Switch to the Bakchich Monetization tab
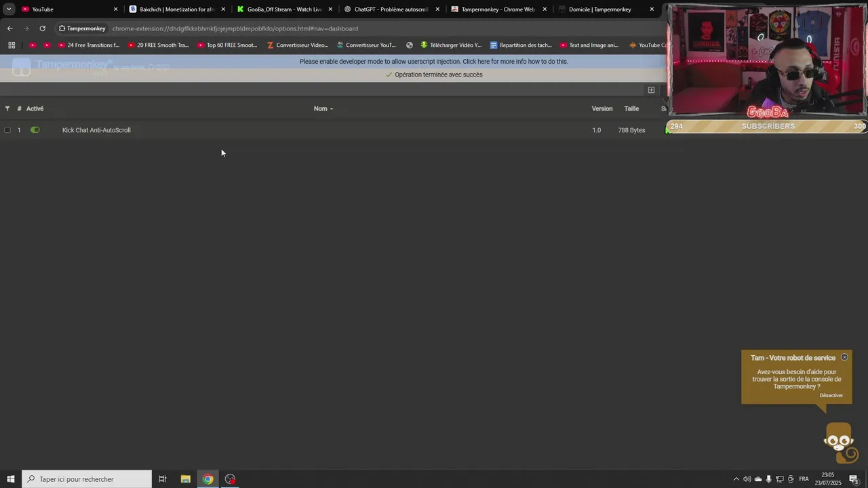This screenshot has width=868, height=488. click(x=176, y=9)
